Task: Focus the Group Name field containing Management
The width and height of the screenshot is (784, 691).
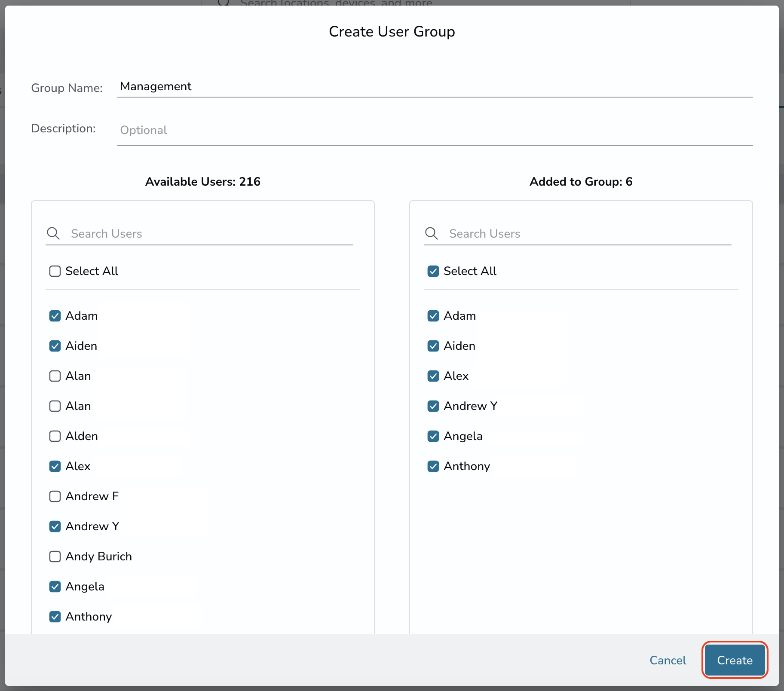Action: pos(435,87)
